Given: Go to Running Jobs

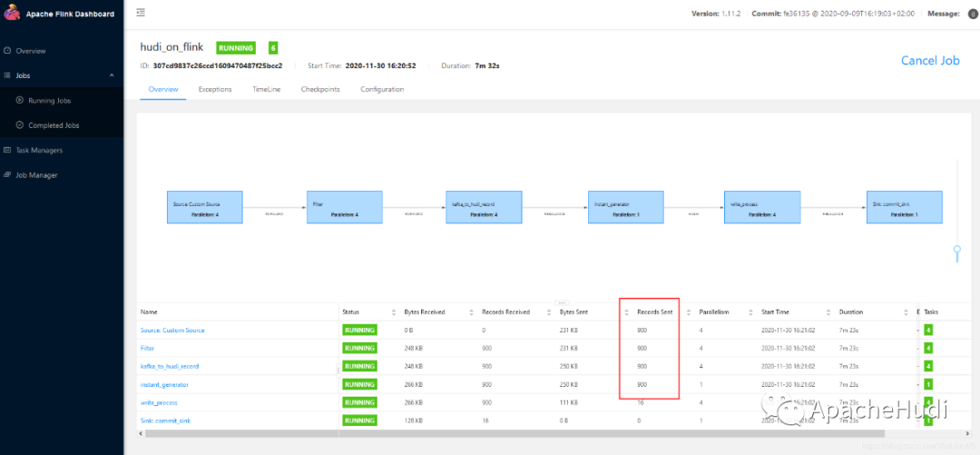Looking at the screenshot, I should click(x=49, y=100).
